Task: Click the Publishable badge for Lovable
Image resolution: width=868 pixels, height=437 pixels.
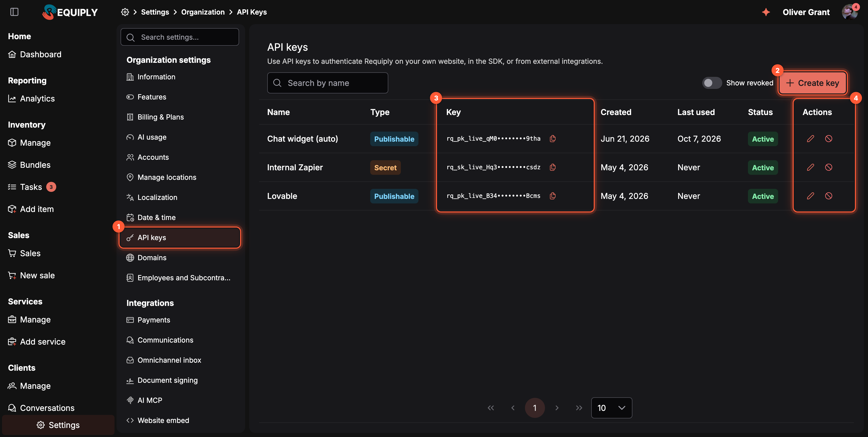Action: (394, 196)
